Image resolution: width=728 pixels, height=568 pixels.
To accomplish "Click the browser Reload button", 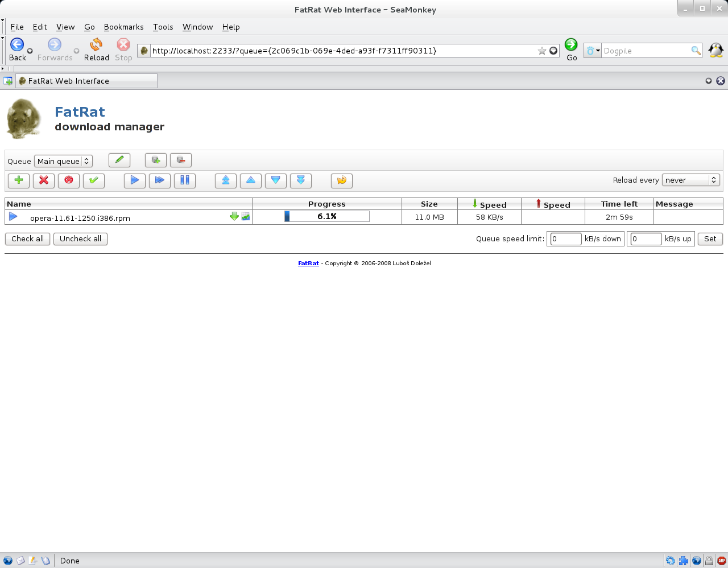I will pyautogui.click(x=97, y=50).
